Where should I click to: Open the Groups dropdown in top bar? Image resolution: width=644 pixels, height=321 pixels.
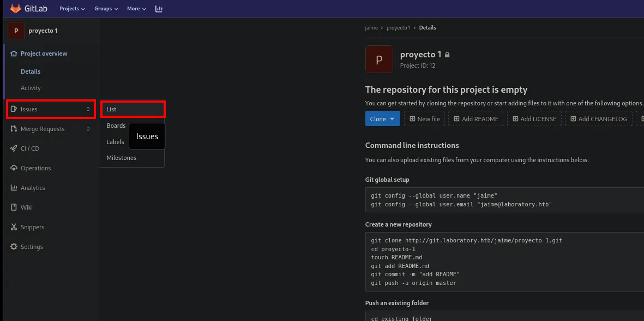(x=106, y=9)
